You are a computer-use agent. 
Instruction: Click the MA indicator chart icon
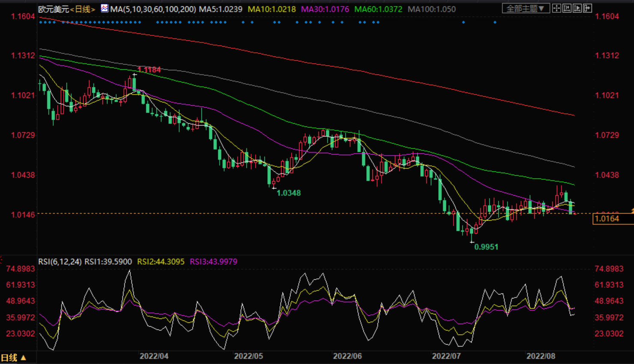pos(105,8)
